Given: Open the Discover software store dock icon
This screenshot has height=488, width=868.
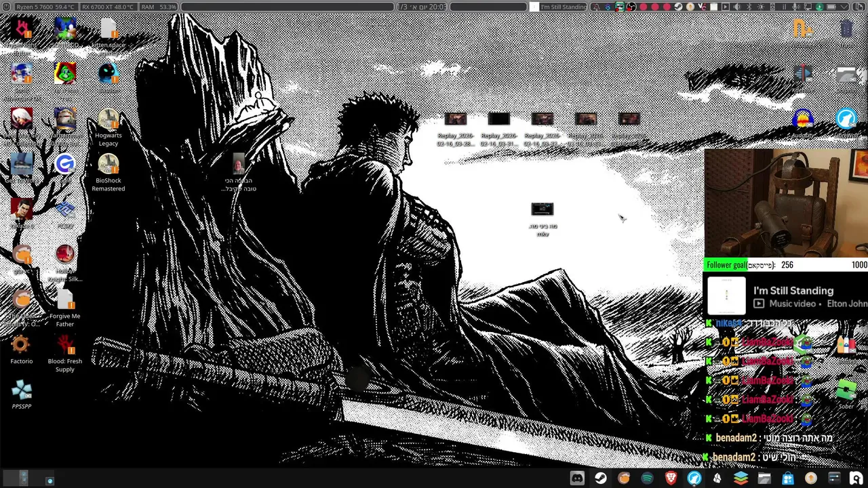Looking at the screenshot, I should point(787,479).
